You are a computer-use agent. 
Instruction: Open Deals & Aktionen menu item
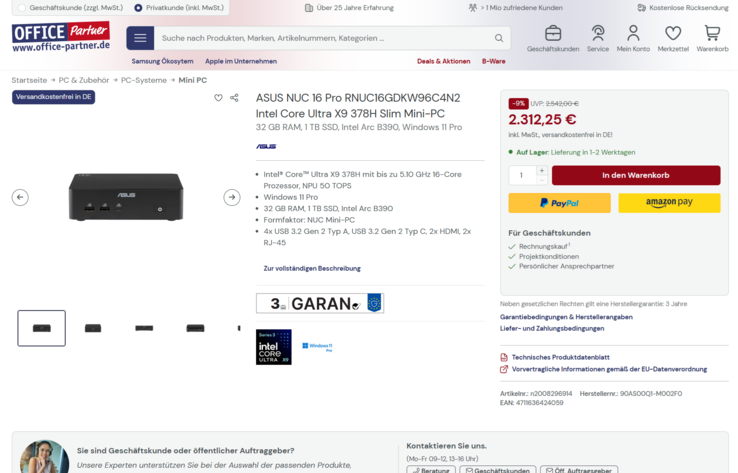[443, 61]
